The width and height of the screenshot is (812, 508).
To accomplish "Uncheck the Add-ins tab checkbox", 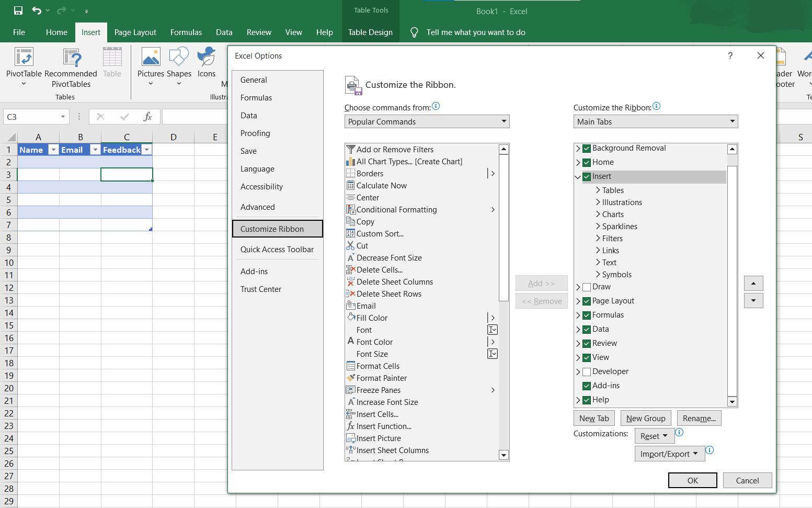I will [x=587, y=386].
